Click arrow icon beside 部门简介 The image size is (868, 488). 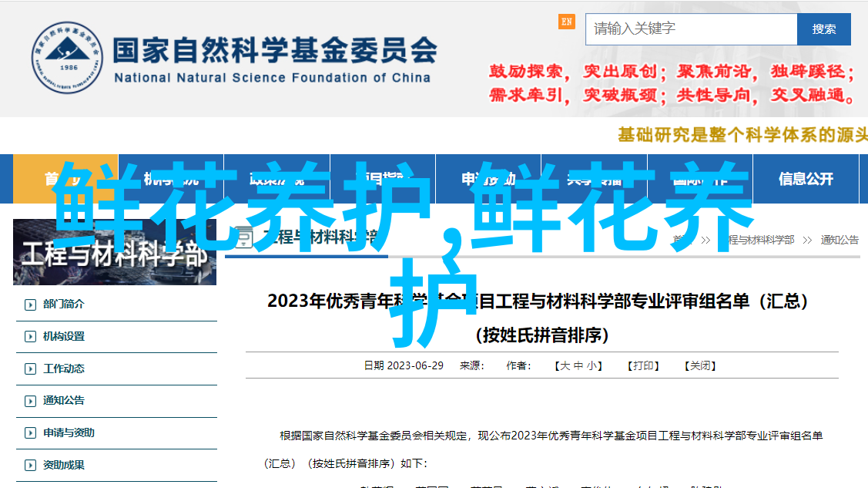click(x=31, y=305)
